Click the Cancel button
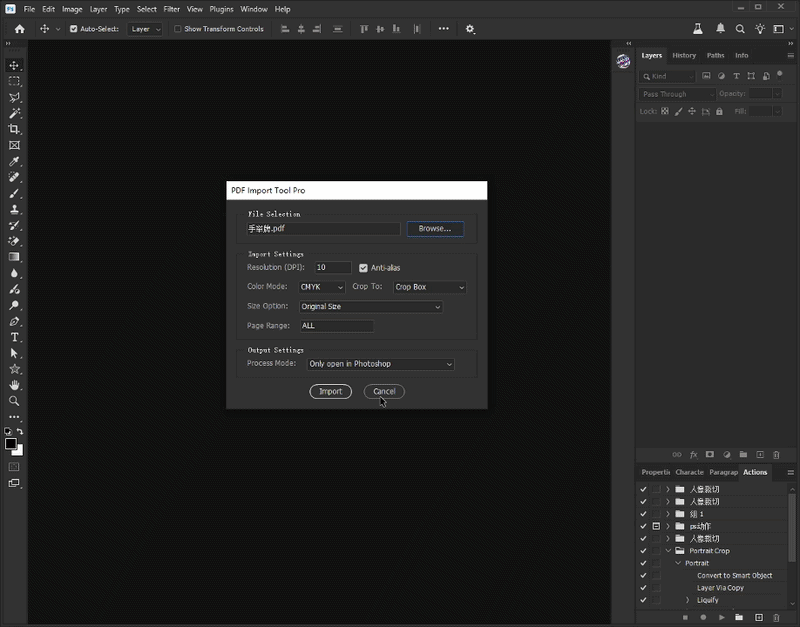The width and height of the screenshot is (800, 627). pos(384,391)
